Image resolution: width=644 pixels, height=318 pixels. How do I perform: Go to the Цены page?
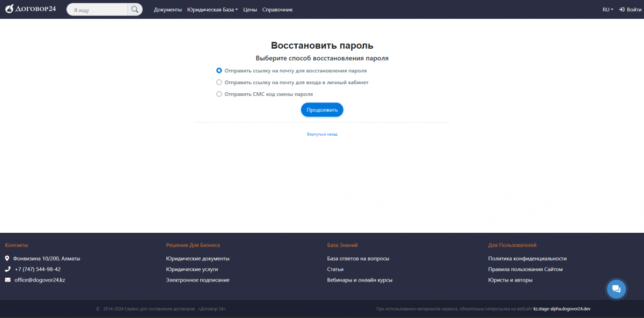coord(250,10)
